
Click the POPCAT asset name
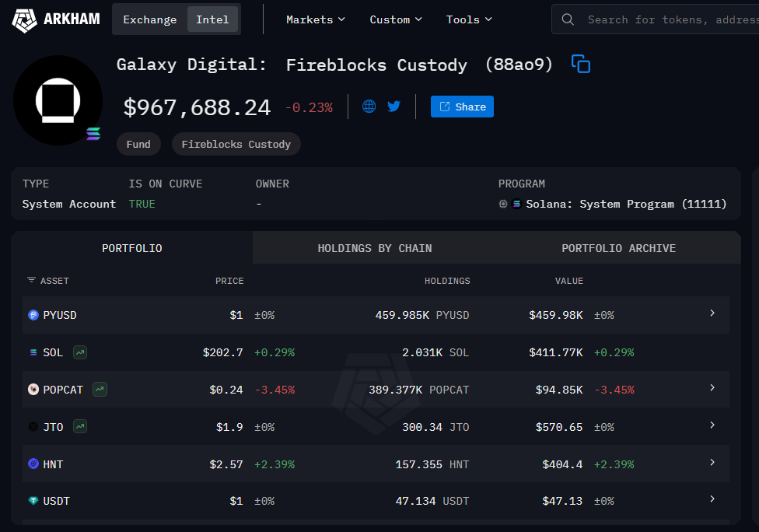click(63, 390)
